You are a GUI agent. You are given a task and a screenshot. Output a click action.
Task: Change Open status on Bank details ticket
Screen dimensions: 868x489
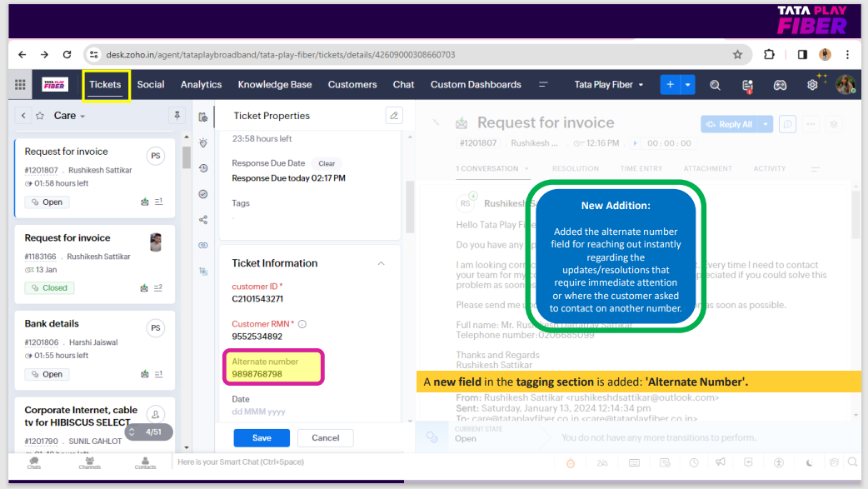pos(47,374)
